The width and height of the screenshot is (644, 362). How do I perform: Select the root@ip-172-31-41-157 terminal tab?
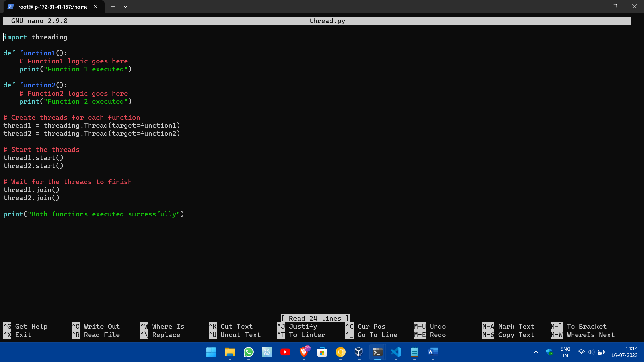tap(53, 7)
